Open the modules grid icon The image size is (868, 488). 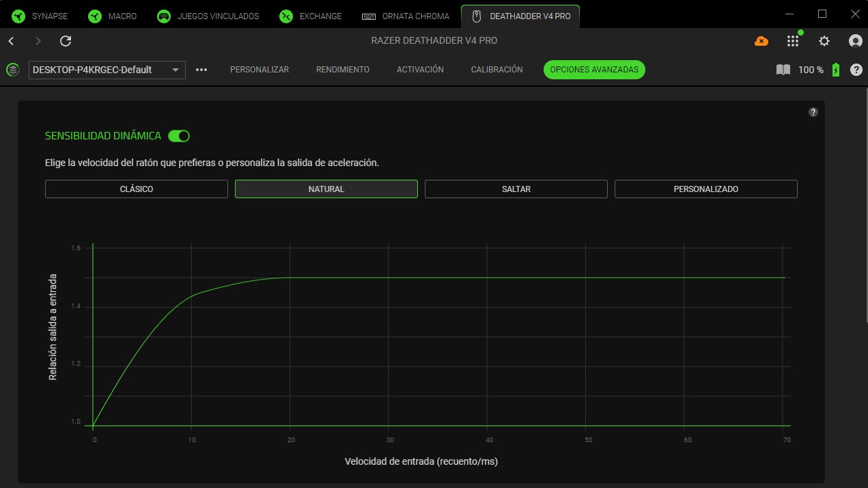[x=792, y=41]
